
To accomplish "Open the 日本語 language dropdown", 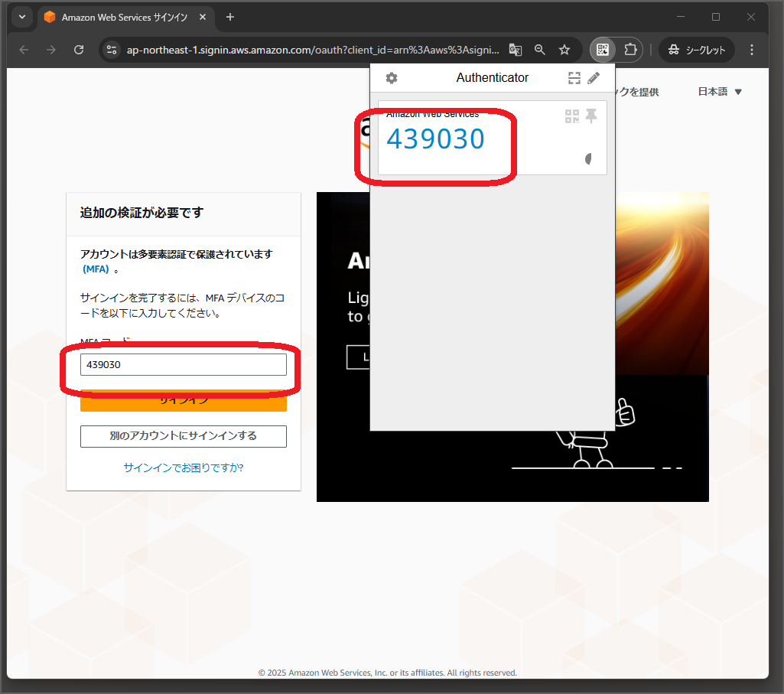I will 720,92.
